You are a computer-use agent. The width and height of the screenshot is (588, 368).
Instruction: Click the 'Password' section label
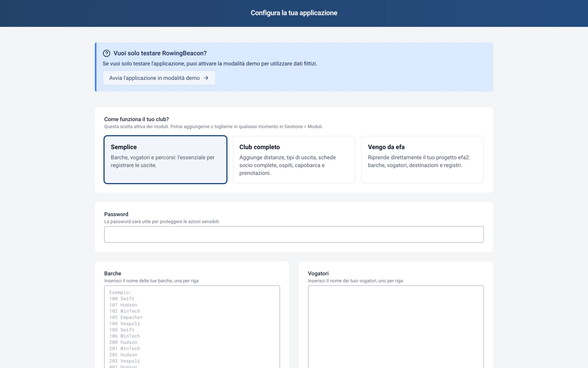tap(116, 214)
